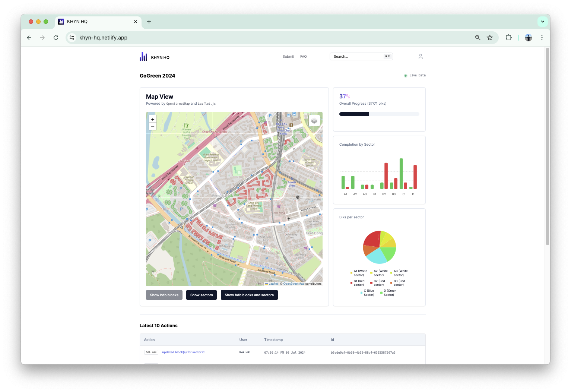Click the Timestamp column header

(x=273, y=340)
